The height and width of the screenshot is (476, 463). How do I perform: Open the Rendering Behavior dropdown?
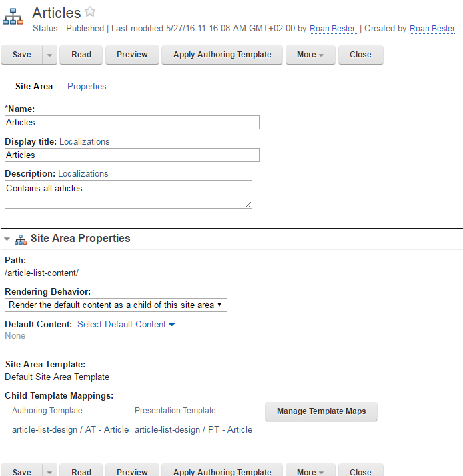(116, 305)
